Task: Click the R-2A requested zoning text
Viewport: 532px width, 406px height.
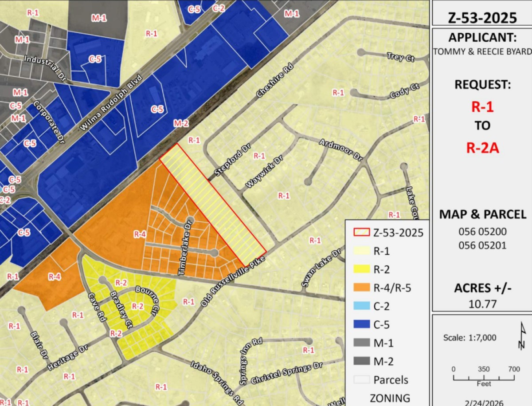Action: pos(482,148)
